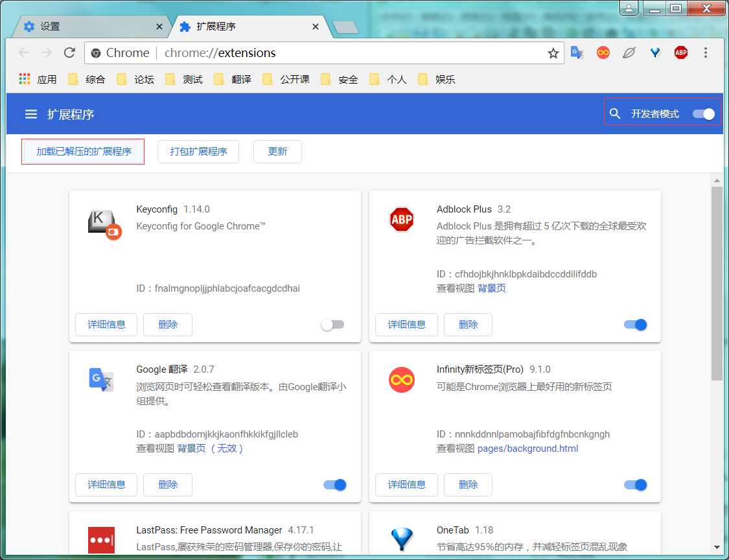Viewport: 729px width, 560px height.
Task: Open the 安全 bookmarks folder
Action: click(x=340, y=79)
